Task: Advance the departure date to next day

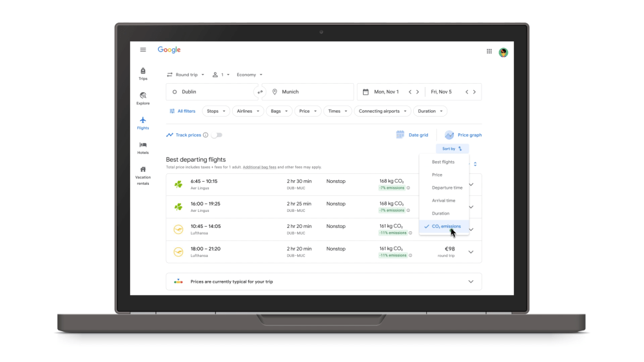Action: tap(418, 92)
